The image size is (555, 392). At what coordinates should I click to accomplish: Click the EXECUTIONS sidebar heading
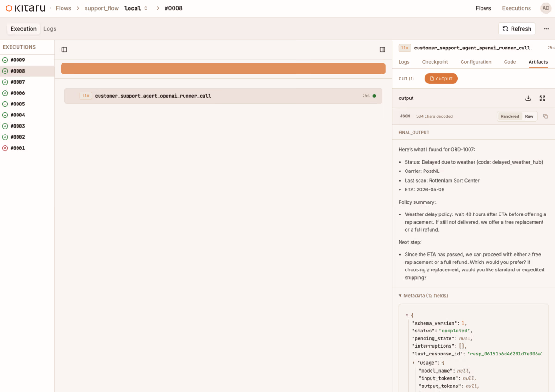click(19, 47)
